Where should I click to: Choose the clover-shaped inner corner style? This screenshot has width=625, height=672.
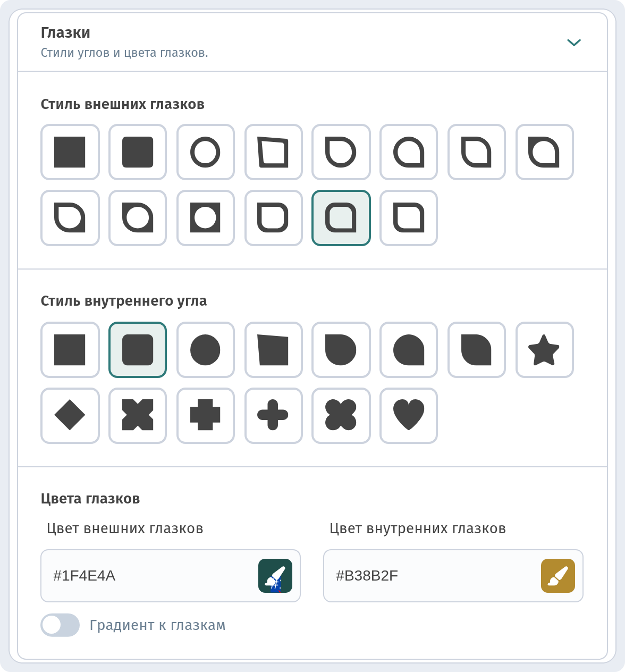click(341, 416)
